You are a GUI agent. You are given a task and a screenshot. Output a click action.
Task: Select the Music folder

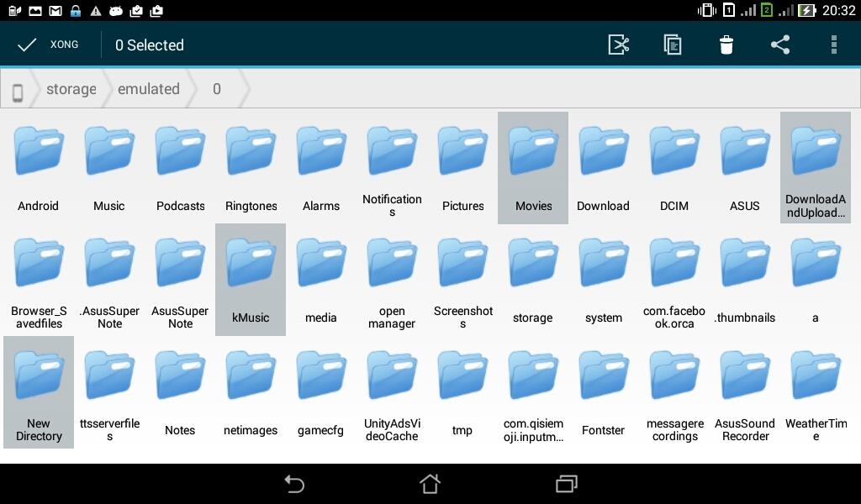pos(108,168)
